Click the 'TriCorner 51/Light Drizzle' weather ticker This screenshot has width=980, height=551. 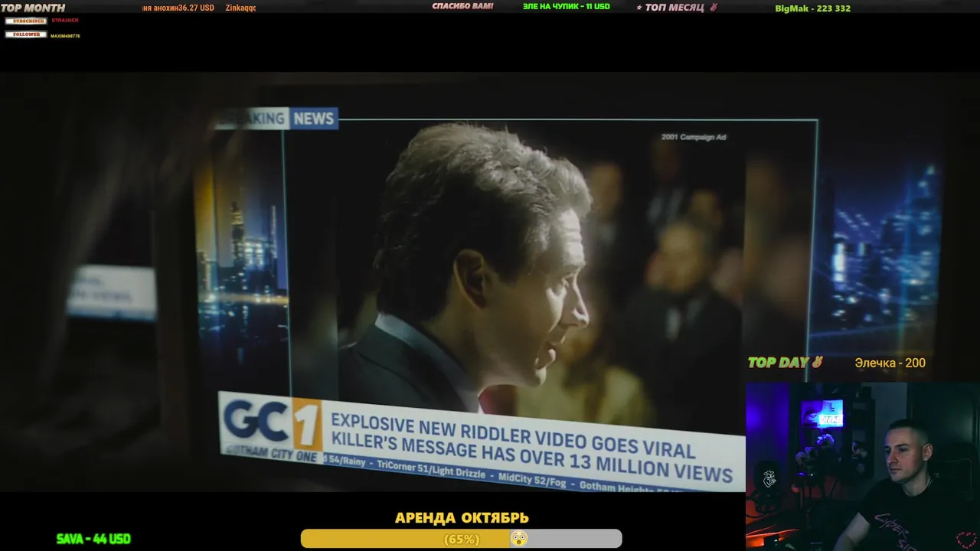click(430, 469)
